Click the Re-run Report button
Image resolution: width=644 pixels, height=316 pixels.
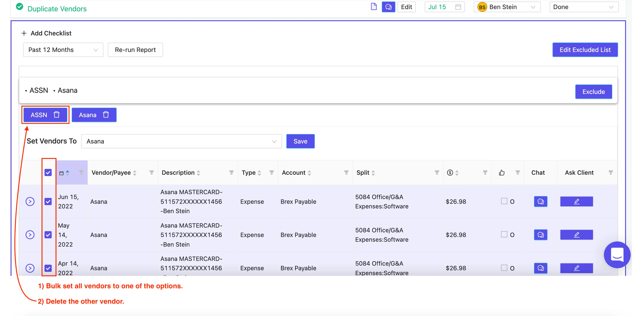(135, 50)
